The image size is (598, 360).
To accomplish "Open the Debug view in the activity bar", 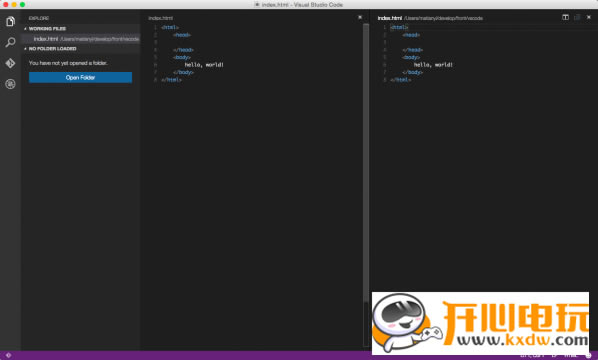I will (x=10, y=84).
